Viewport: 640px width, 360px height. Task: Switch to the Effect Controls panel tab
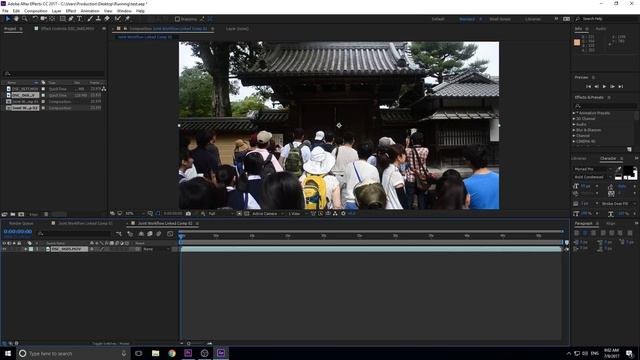[67, 29]
